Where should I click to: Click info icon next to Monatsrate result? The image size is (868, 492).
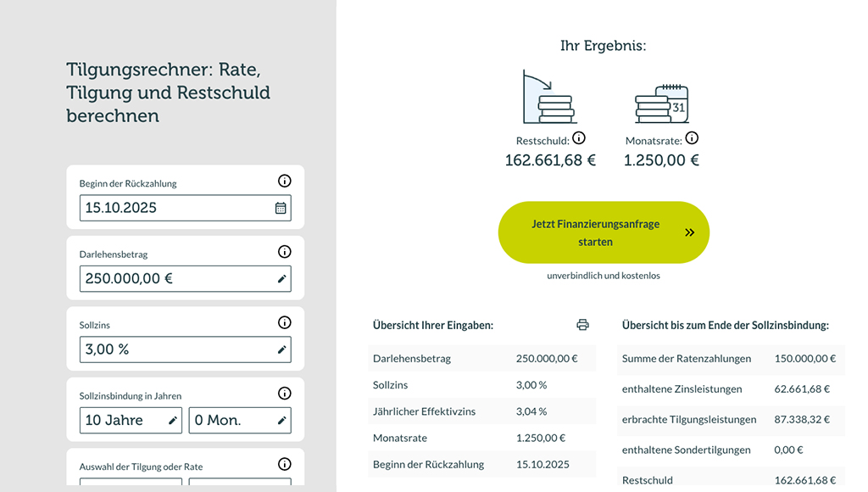(x=692, y=138)
